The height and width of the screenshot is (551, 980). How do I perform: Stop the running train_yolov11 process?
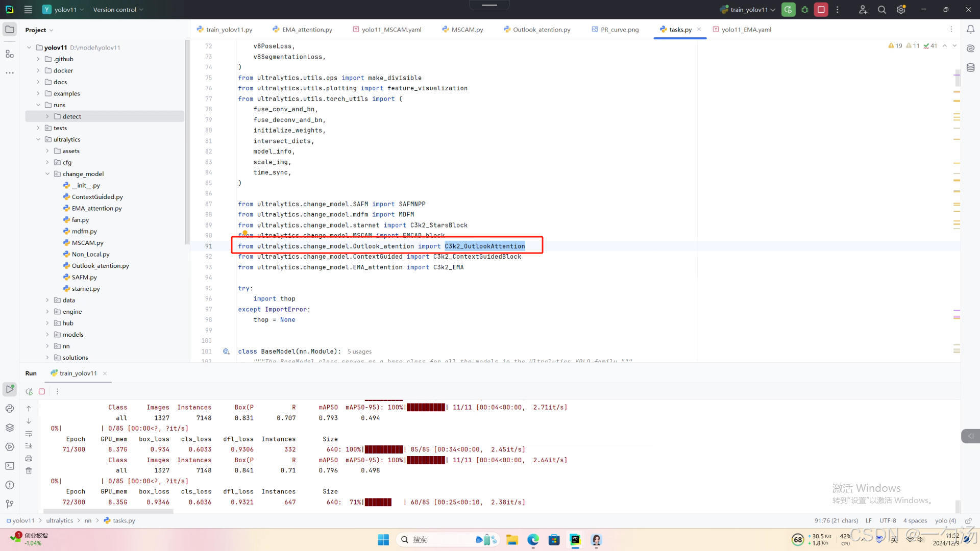pyautogui.click(x=821, y=10)
